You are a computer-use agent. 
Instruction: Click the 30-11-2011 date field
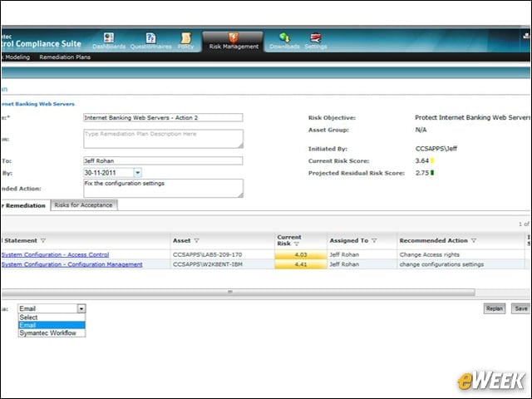pyautogui.click(x=109, y=173)
